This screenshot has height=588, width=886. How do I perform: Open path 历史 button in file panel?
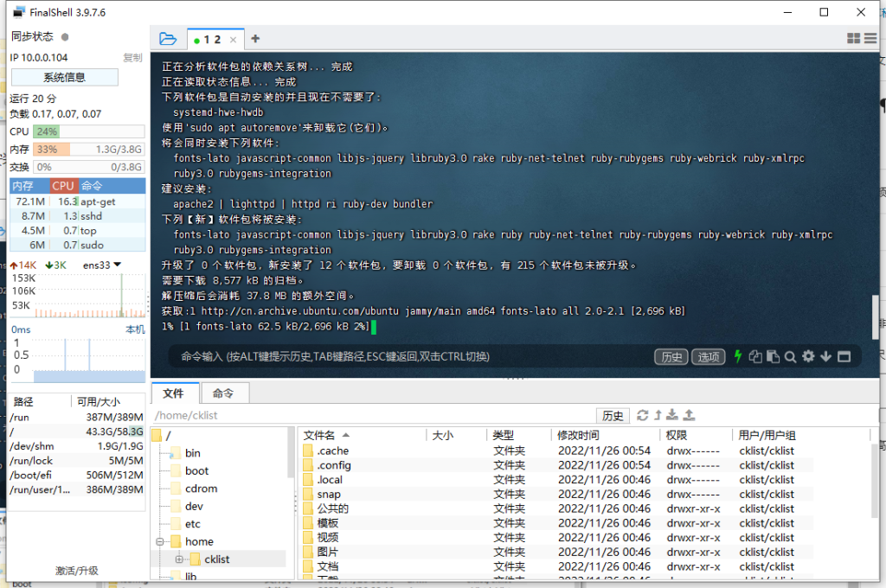click(613, 416)
